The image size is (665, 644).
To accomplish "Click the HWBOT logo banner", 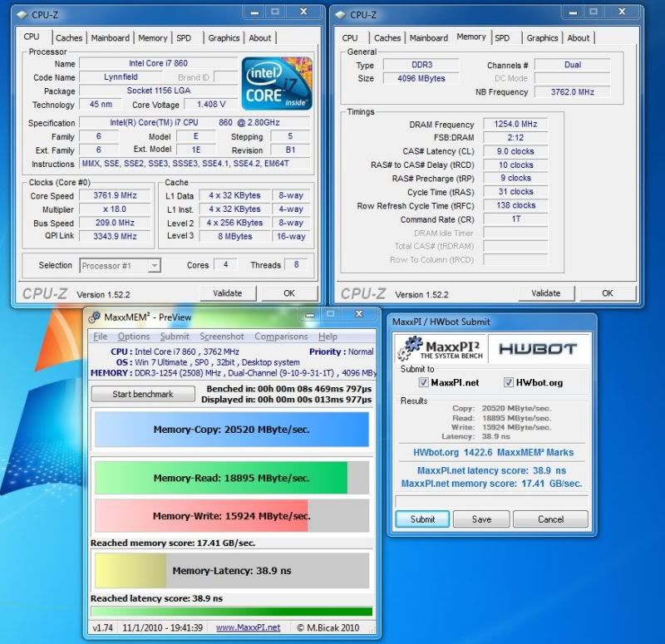I will (x=538, y=348).
